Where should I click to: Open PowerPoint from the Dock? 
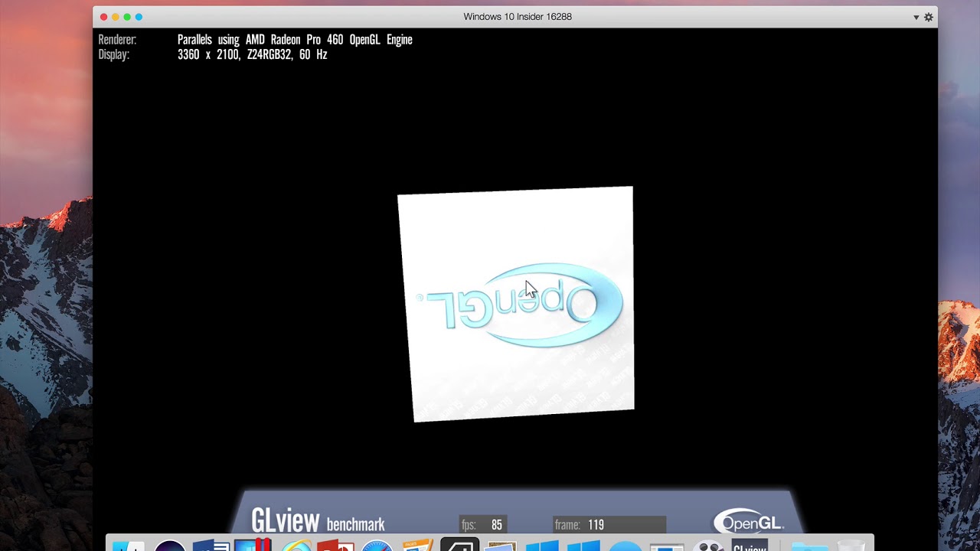(x=335, y=545)
